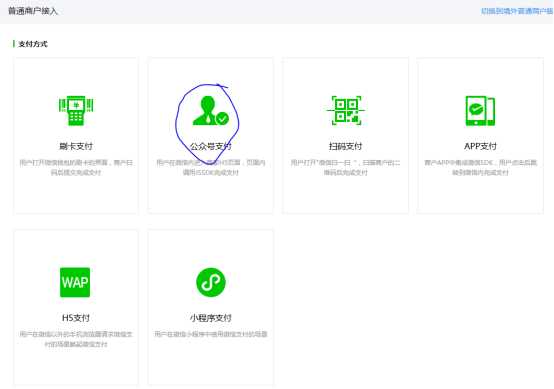Click the blue link at top right
The width and height of the screenshot is (554, 389).
click(517, 11)
